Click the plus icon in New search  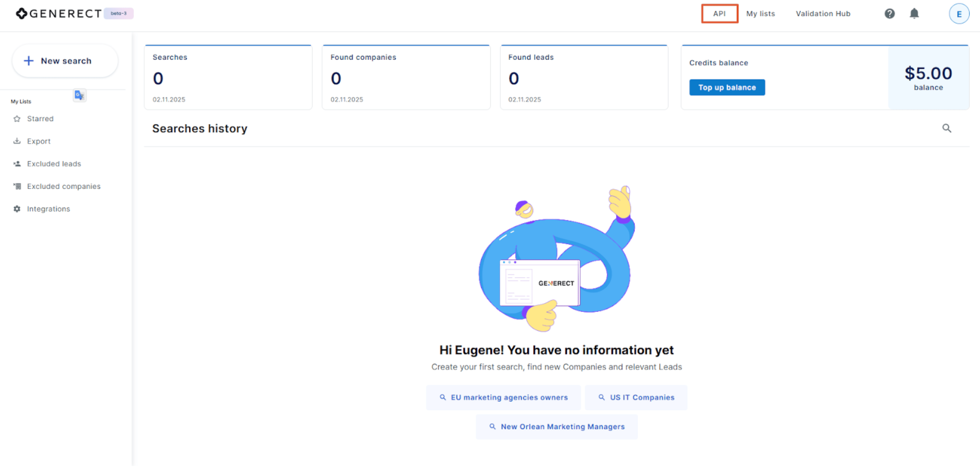tap(28, 61)
